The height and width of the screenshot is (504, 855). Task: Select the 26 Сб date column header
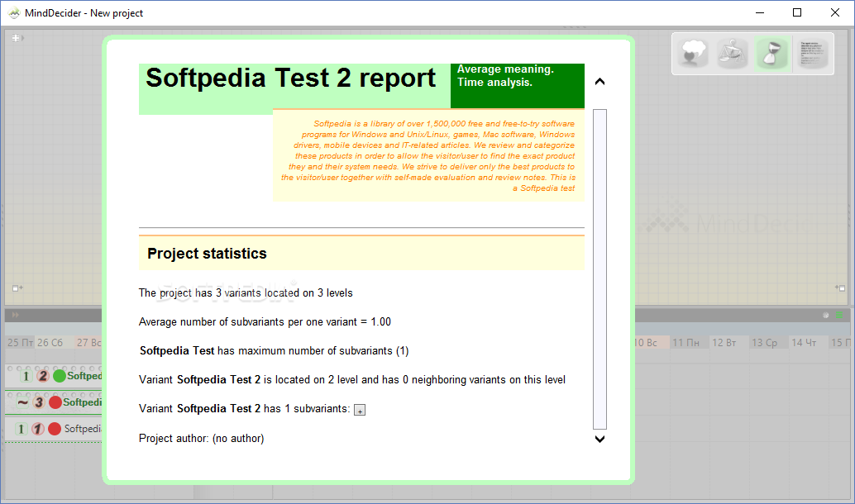pyautogui.click(x=50, y=343)
